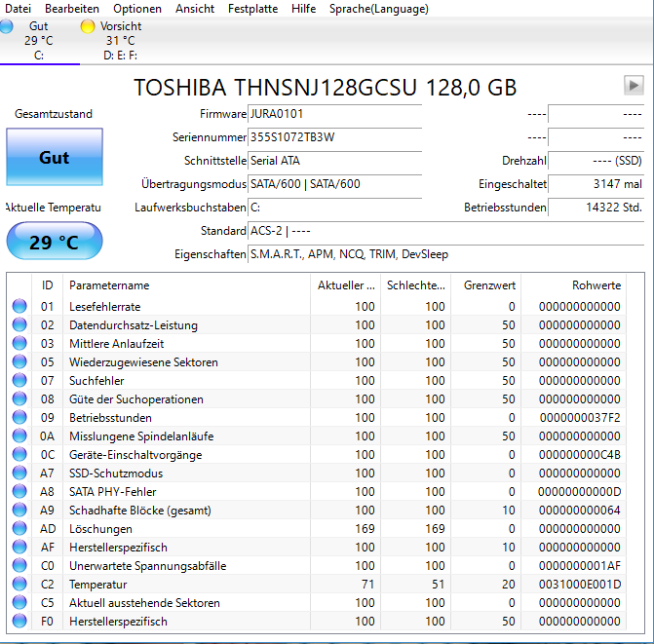Click current value 169 in Löschungen row
This screenshot has width=654, height=644.
[x=365, y=528]
